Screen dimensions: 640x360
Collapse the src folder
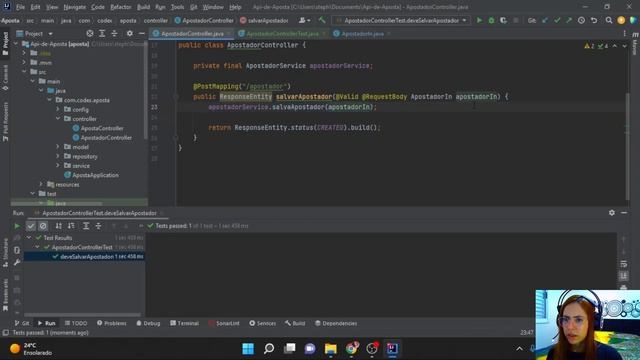(24, 72)
